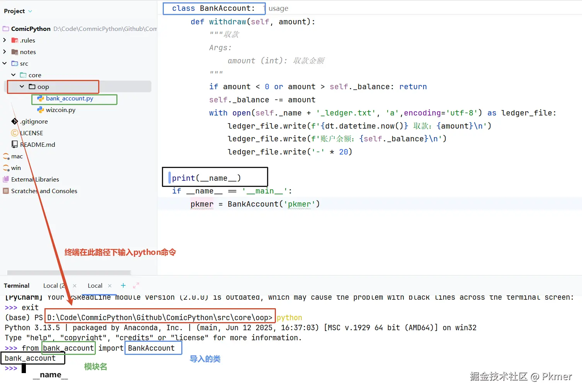The height and width of the screenshot is (392, 582).
Task: Click the mac item icon
Action: tap(6, 156)
